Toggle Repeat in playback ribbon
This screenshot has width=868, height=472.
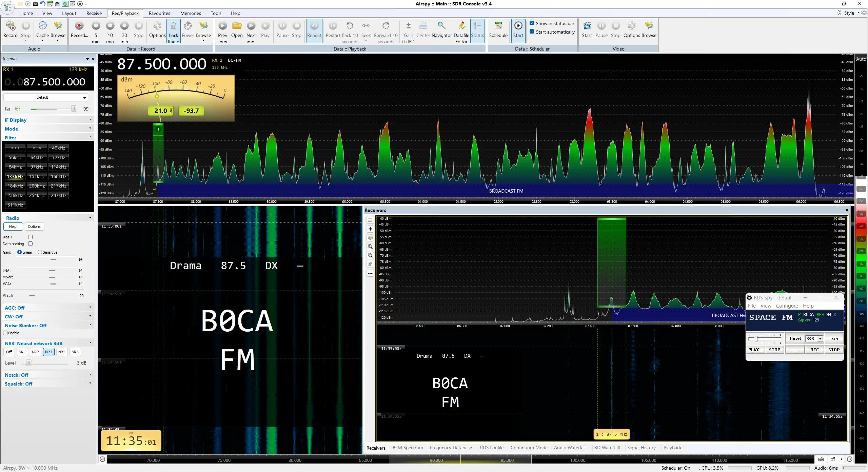coord(314,31)
